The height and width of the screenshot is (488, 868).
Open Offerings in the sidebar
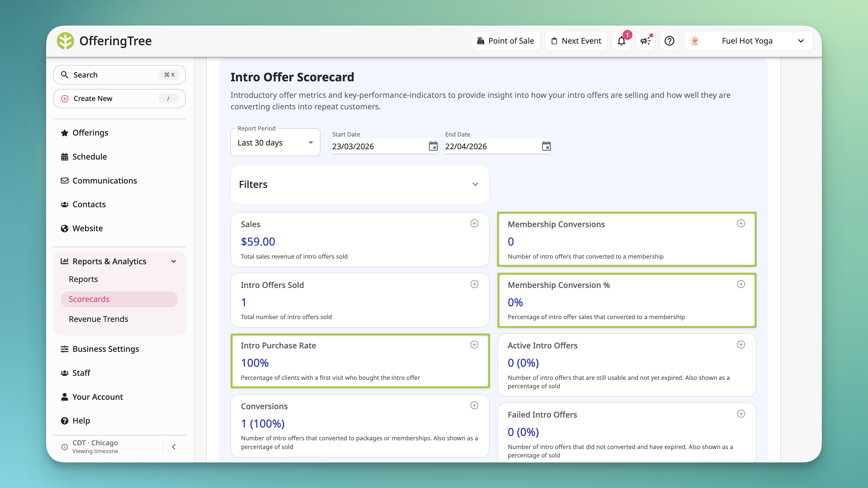point(90,133)
